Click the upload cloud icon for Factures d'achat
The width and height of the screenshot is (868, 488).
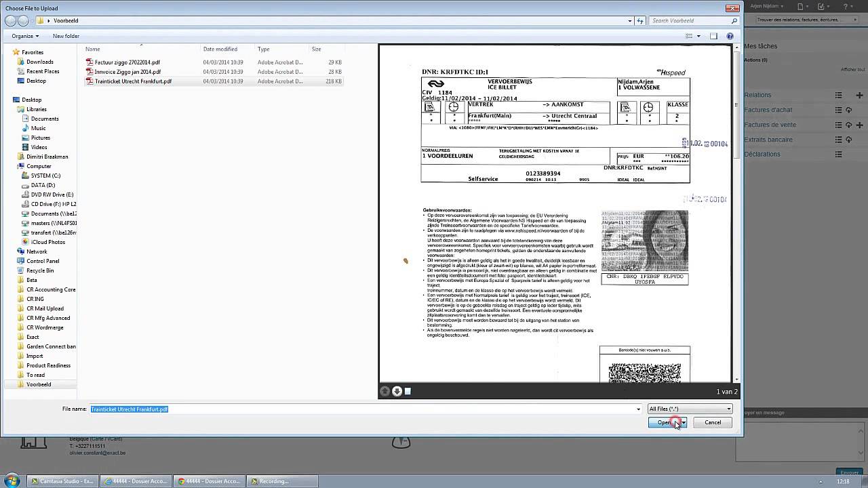tap(848, 110)
